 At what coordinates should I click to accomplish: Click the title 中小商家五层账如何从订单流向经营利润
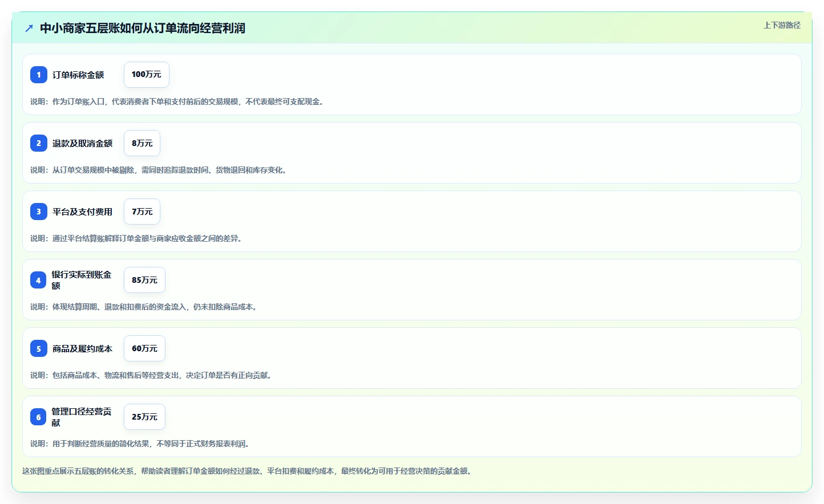click(143, 28)
